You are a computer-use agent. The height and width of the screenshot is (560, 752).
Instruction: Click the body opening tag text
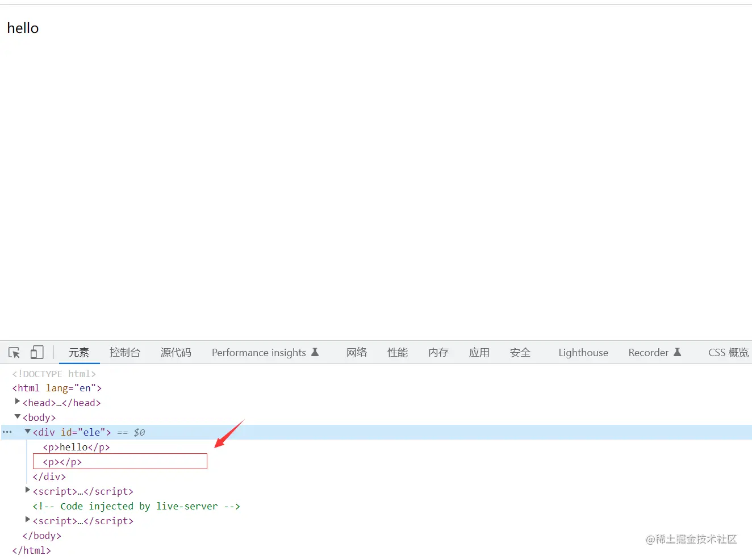pos(39,418)
